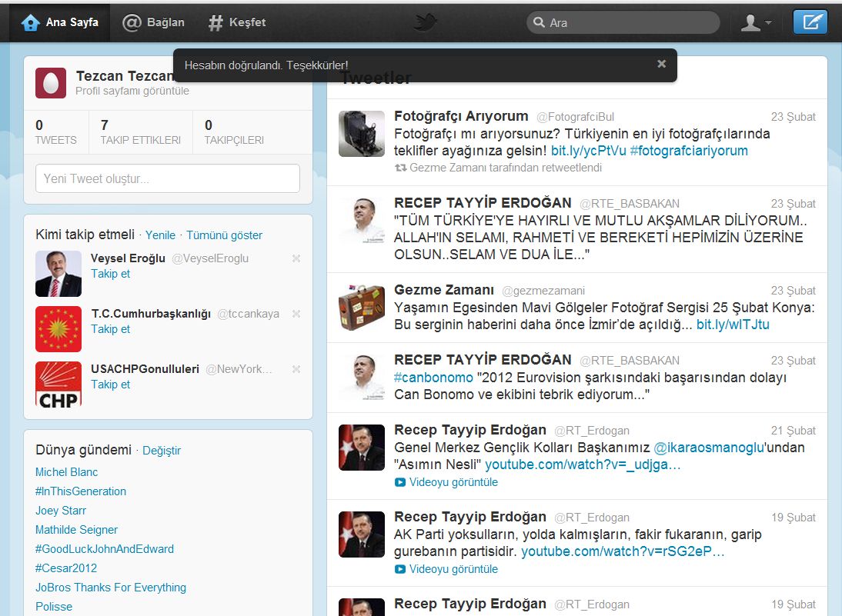Dismiss the 'Hesabın doğrulandı' notification
The image size is (842, 616).
click(662, 64)
